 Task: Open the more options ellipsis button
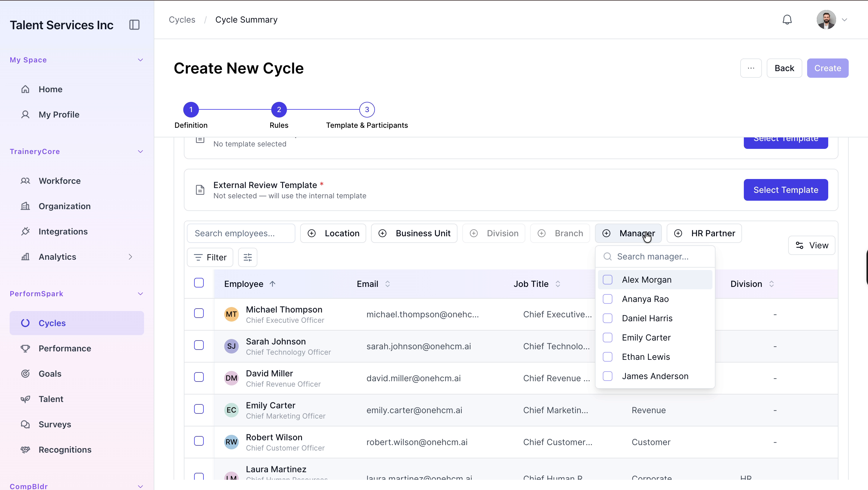click(x=751, y=68)
